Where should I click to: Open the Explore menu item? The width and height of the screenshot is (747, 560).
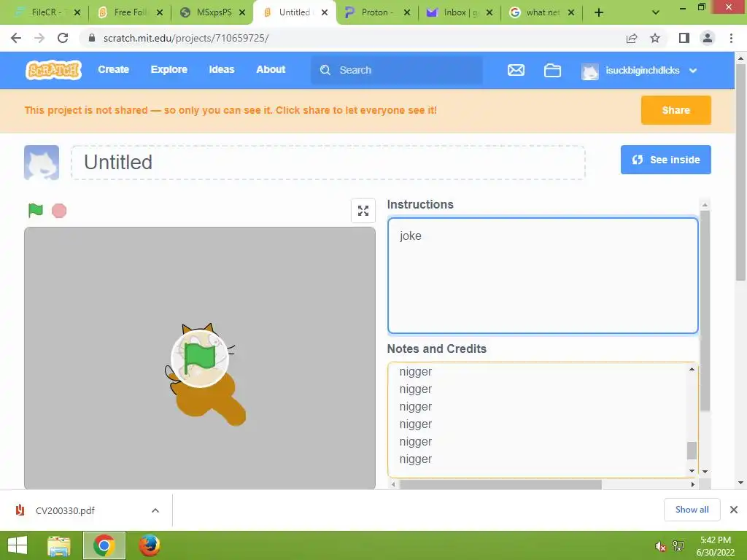(169, 69)
